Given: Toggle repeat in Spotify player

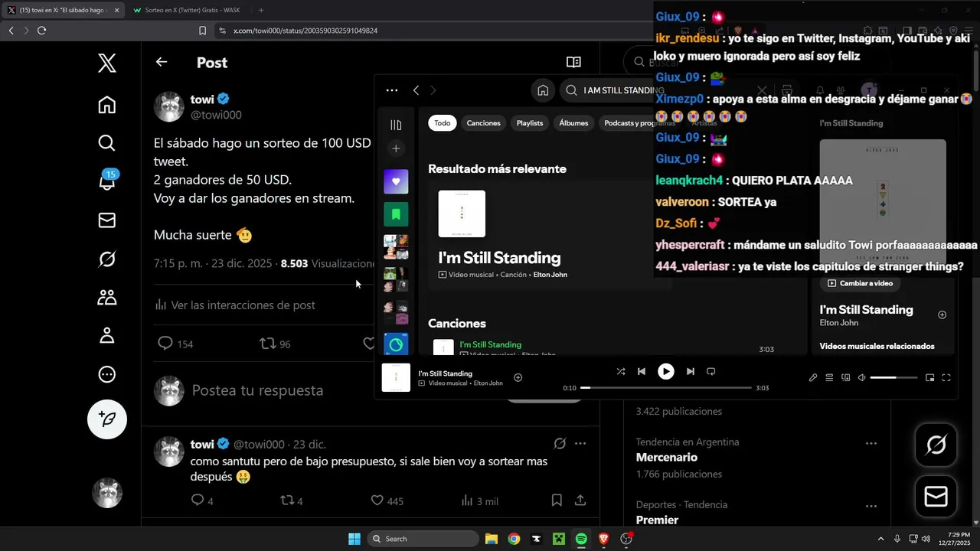Looking at the screenshot, I should click(711, 371).
